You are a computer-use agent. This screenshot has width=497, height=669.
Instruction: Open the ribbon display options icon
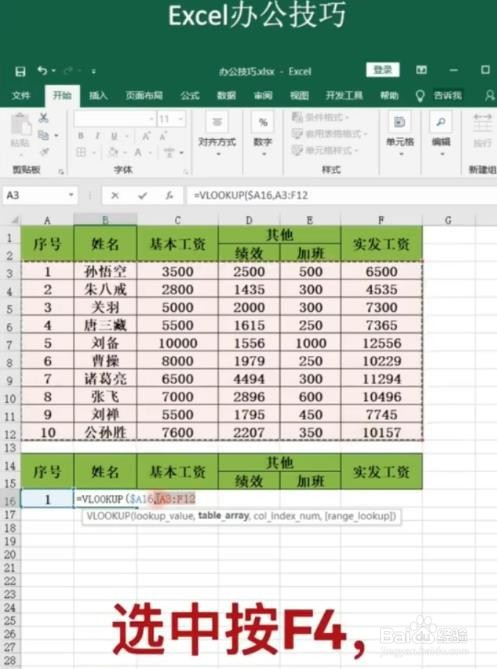point(421,70)
